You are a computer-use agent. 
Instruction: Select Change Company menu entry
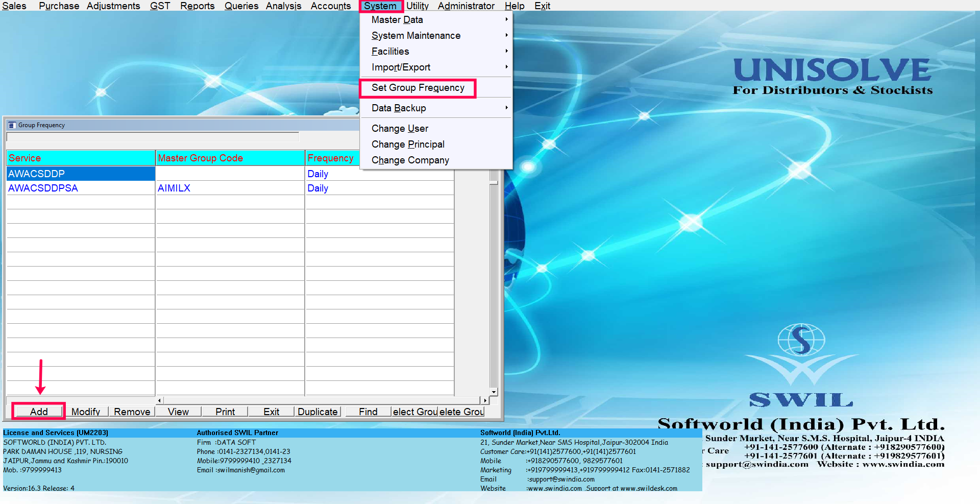click(436, 160)
